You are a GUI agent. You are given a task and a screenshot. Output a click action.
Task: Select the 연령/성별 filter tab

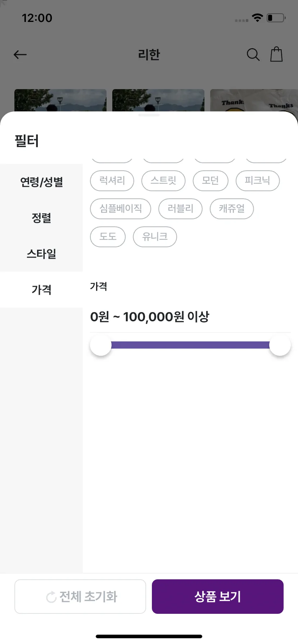click(41, 182)
